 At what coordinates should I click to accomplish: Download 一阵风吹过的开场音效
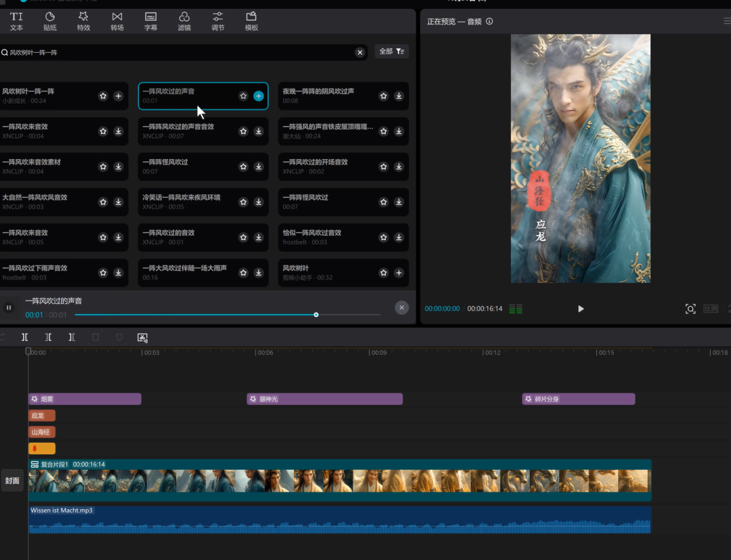tap(399, 167)
